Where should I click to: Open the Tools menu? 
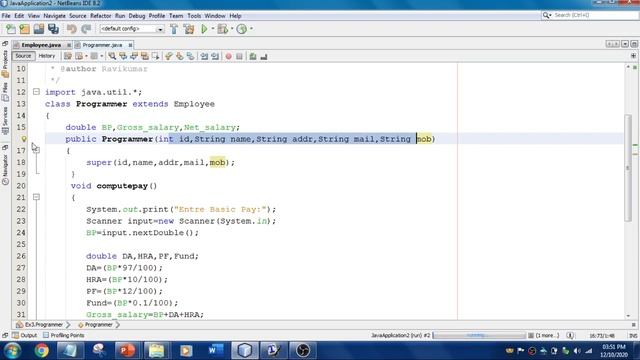click(194, 16)
